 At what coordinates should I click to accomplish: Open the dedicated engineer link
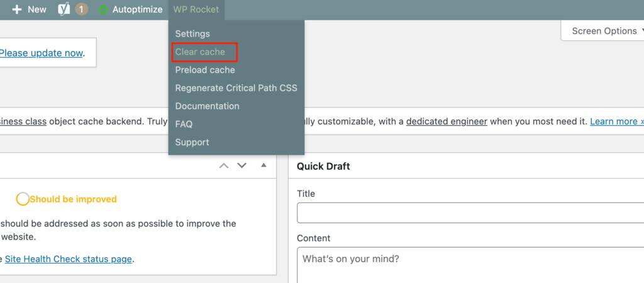(x=447, y=121)
